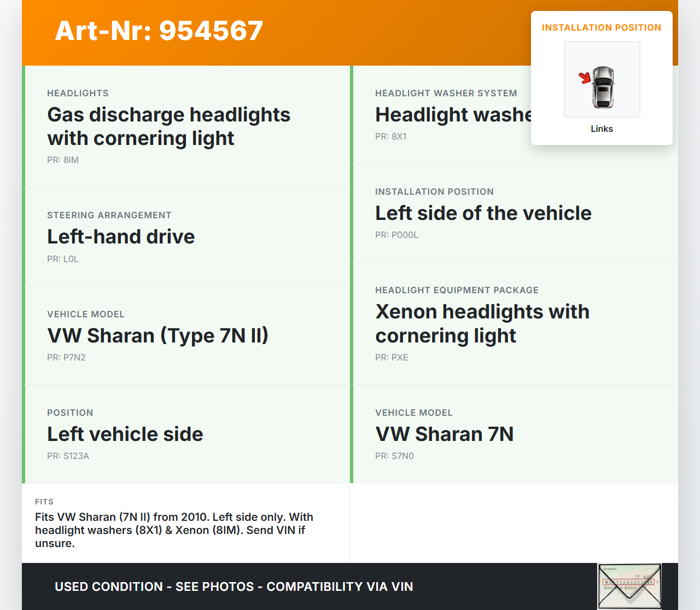Click the code 'PR: P000L'

[397, 235]
